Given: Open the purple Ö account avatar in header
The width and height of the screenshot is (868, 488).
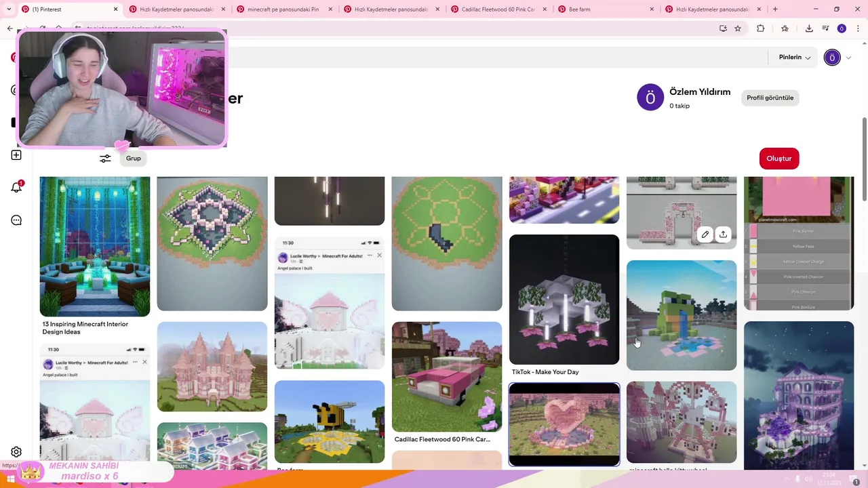Looking at the screenshot, I should pyautogui.click(x=832, y=58).
